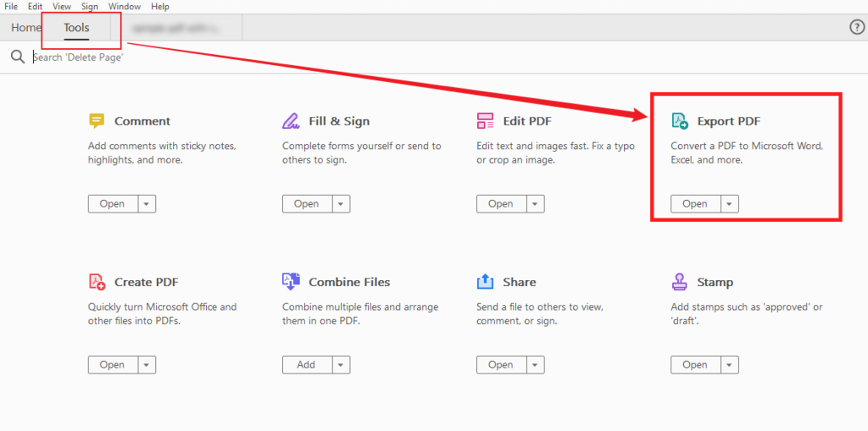The width and height of the screenshot is (868, 431).
Task: Click the Comment tool icon
Action: pos(97,120)
